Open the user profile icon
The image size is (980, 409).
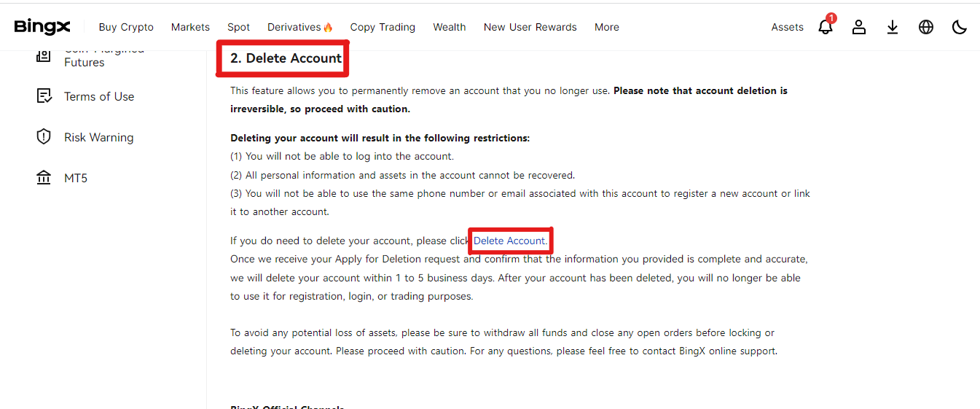(x=859, y=27)
